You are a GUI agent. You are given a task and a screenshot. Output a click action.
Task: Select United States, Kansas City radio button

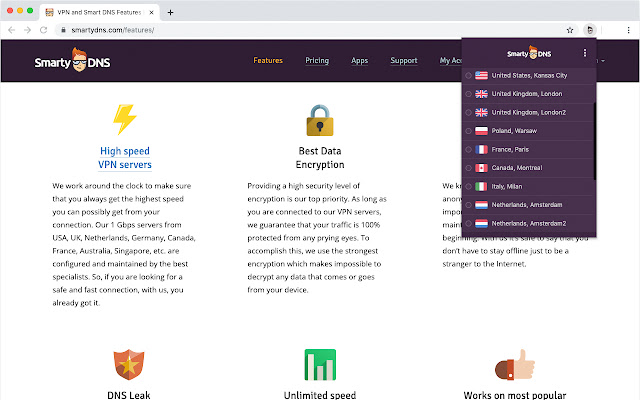pos(469,76)
